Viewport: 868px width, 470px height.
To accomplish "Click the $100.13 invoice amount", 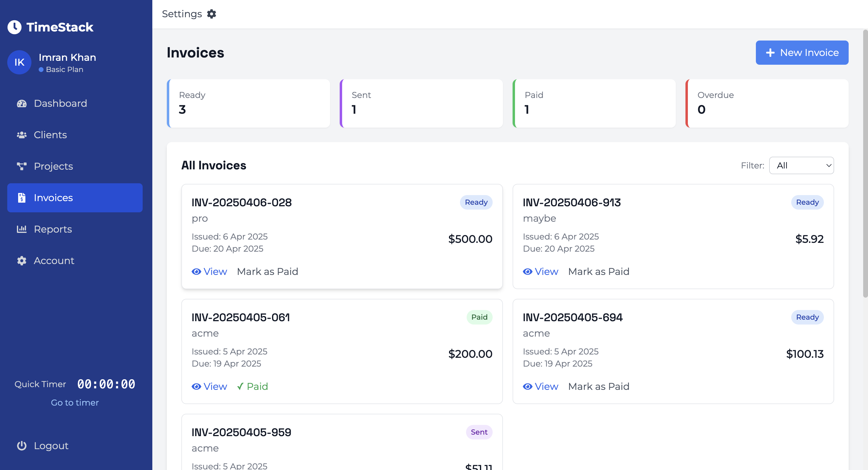I will (x=805, y=354).
